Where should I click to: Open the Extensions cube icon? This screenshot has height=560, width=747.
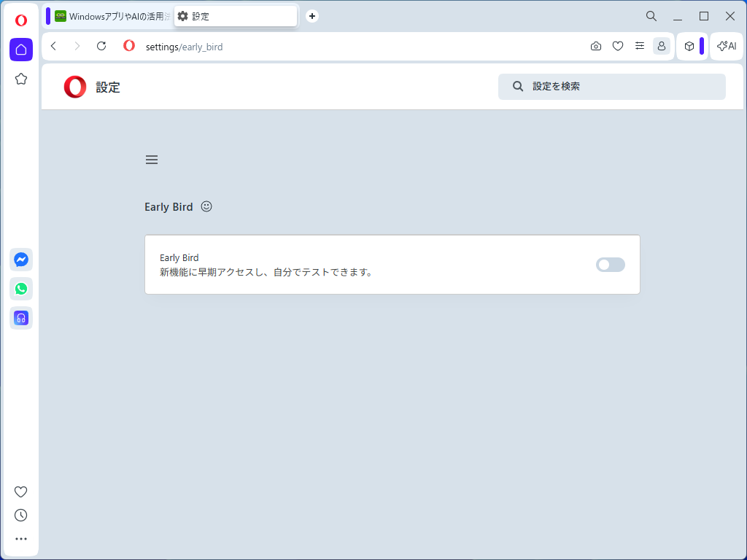689,45
